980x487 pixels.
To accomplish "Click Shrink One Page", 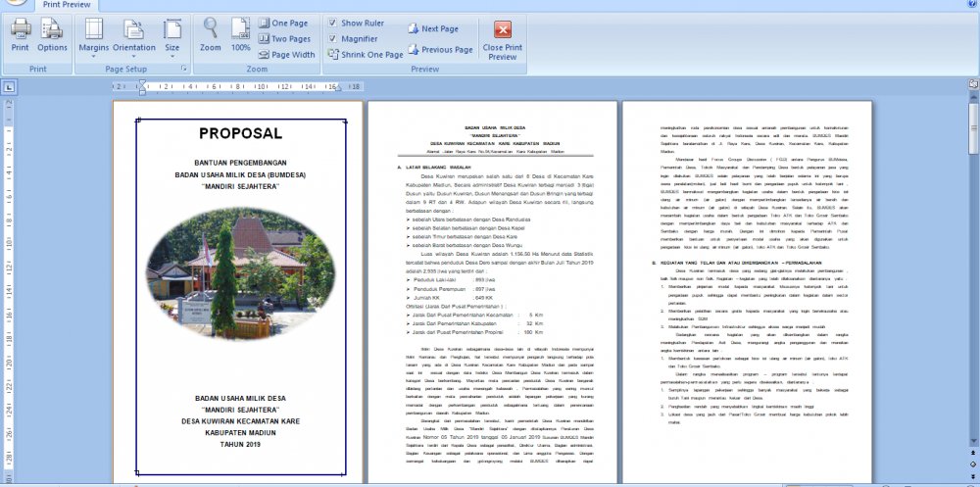I will pyautogui.click(x=366, y=55).
